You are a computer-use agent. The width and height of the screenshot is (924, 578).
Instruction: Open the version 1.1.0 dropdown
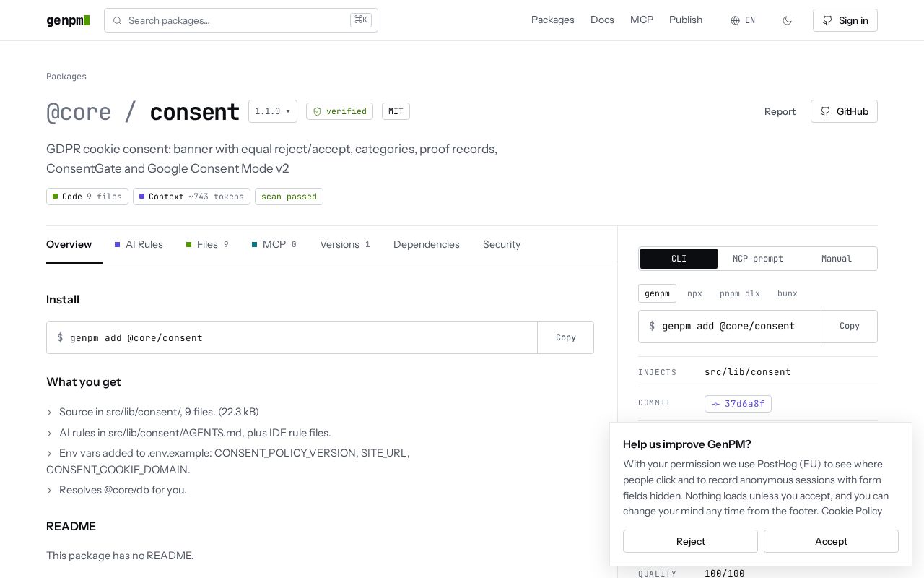(273, 111)
